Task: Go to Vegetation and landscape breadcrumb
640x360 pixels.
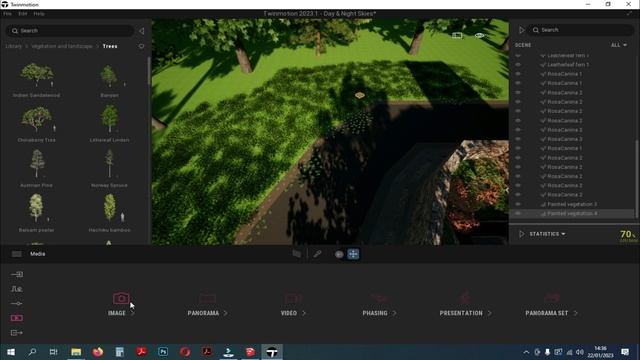Action: click(x=62, y=46)
